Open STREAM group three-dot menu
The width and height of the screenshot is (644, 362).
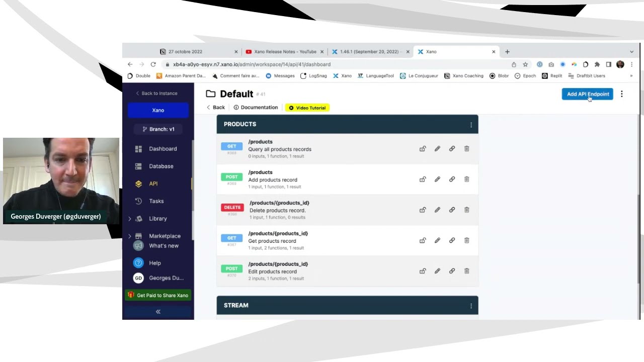pyautogui.click(x=471, y=306)
